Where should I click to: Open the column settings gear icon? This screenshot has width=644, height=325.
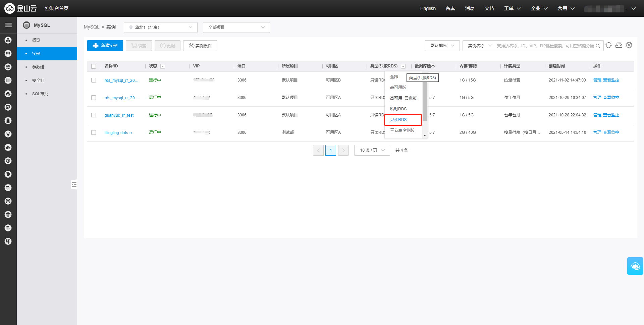click(629, 45)
